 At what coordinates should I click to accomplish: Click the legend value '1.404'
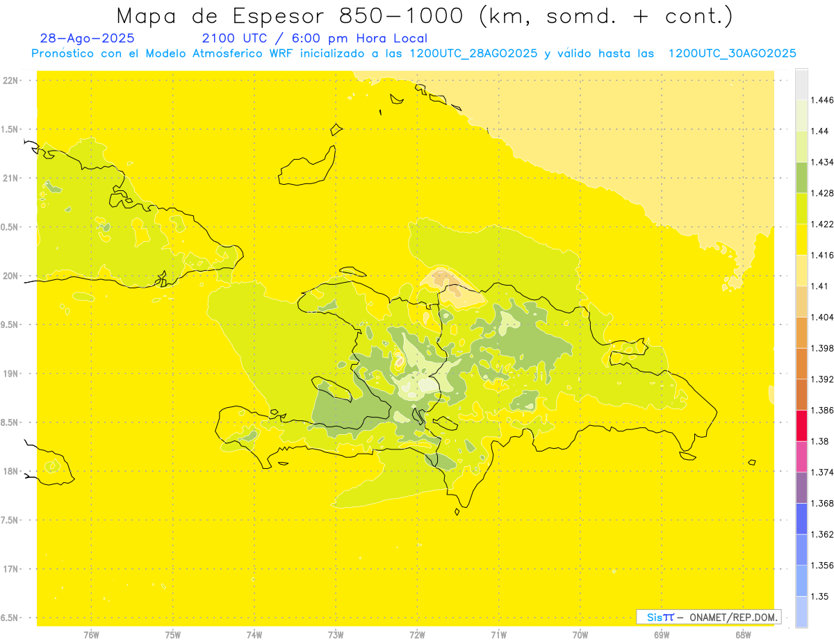(x=821, y=317)
